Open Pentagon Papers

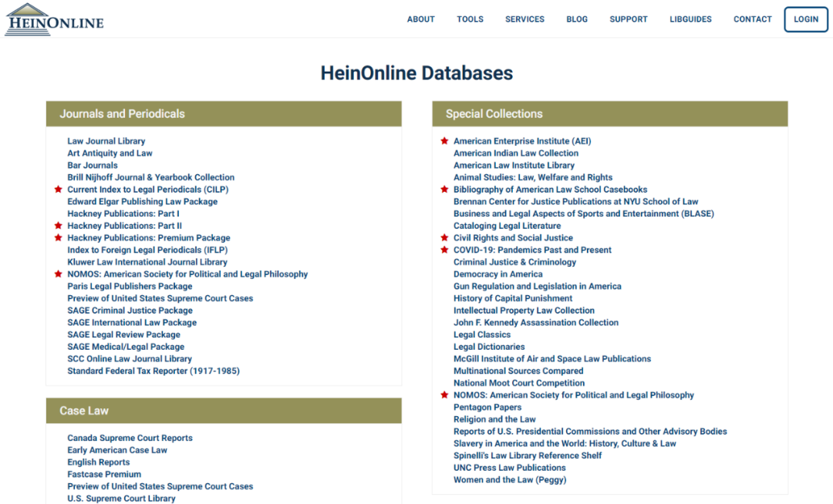tap(487, 408)
